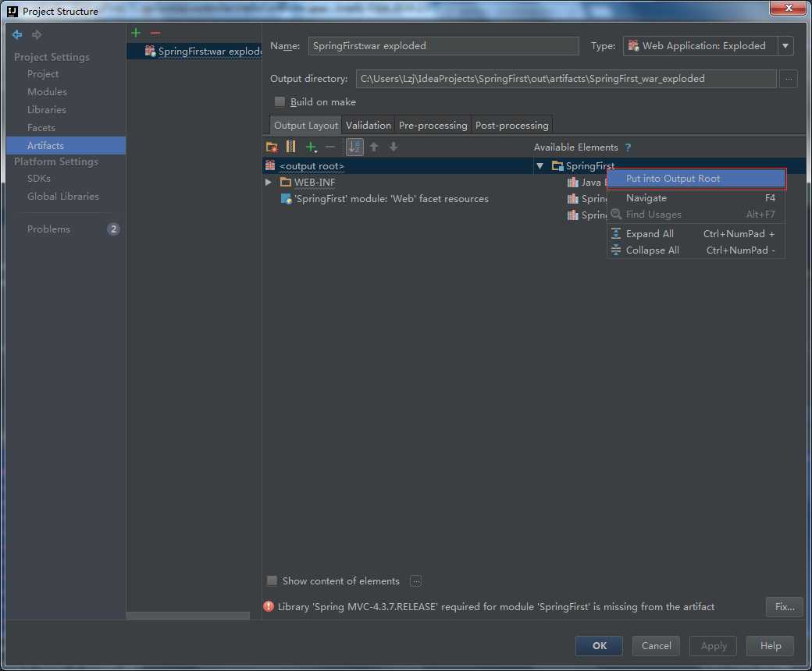Open the Web Application: Exploded type combo box
Screen dimensions: 812x671
click(708, 46)
